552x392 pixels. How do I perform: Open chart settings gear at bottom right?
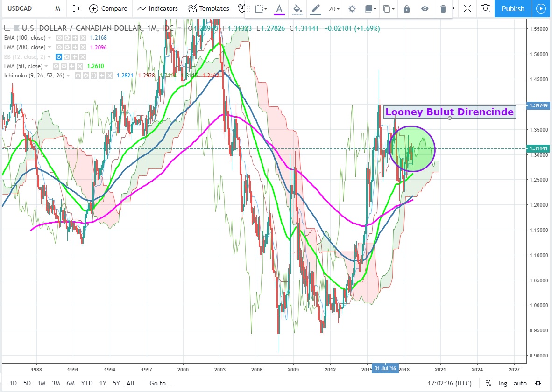tap(538, 383)
